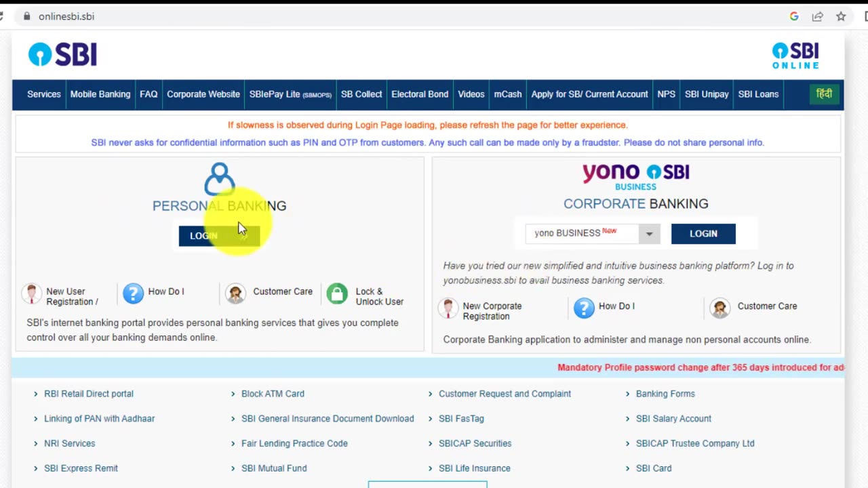The image size is (868, 488).
Task: Click the New User Registration icon
Action: (x=31, y=294)
